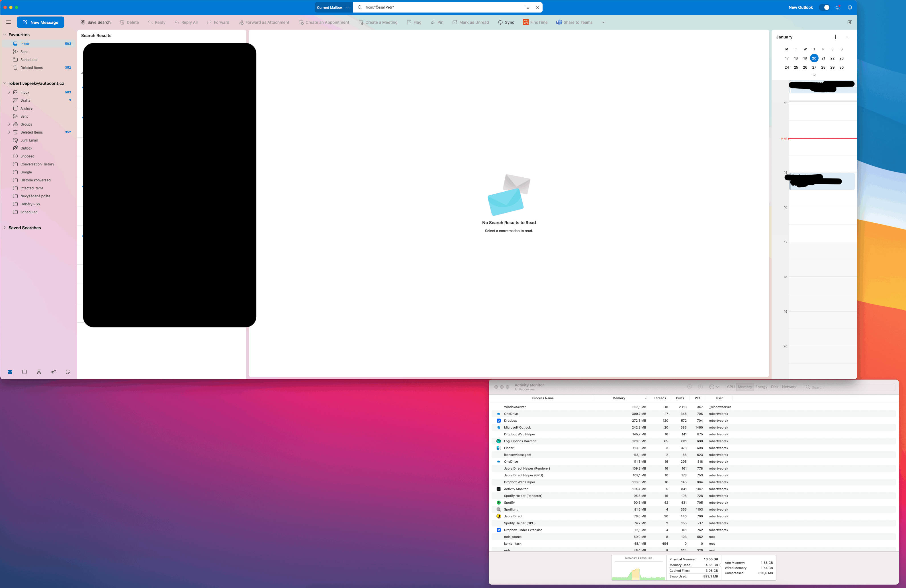Toggle the hamburger sidebar menu

(8, 22)
